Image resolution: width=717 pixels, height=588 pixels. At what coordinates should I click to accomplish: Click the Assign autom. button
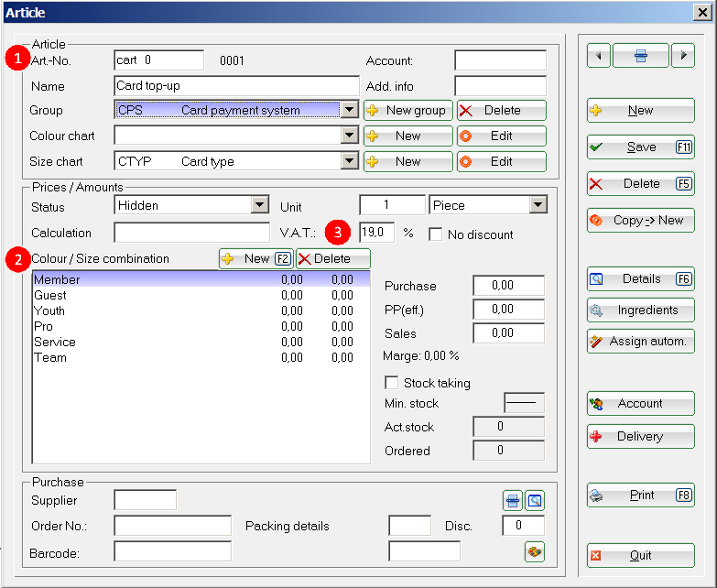(640, 342)
